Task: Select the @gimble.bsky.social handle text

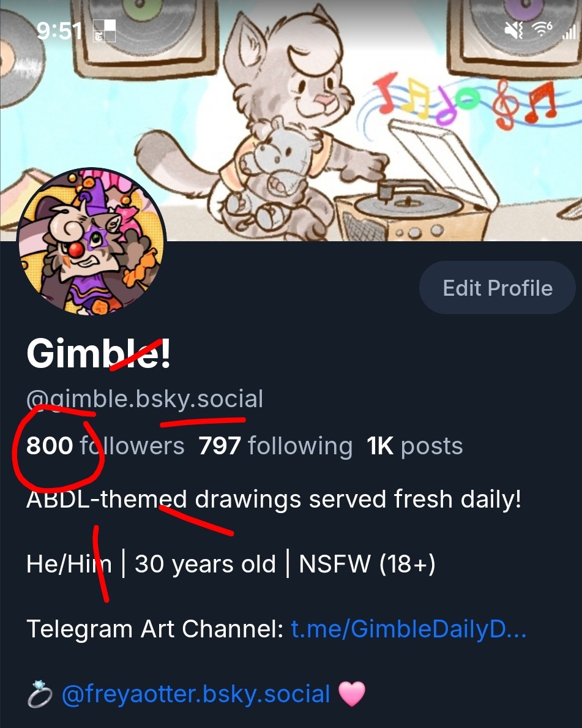Action: pyautogui.click(x=145, y=399)
